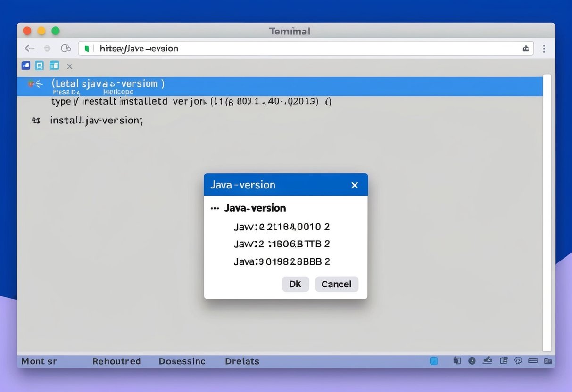
Task: Click the back arrow in the toolbar
Action: point(30,48)
